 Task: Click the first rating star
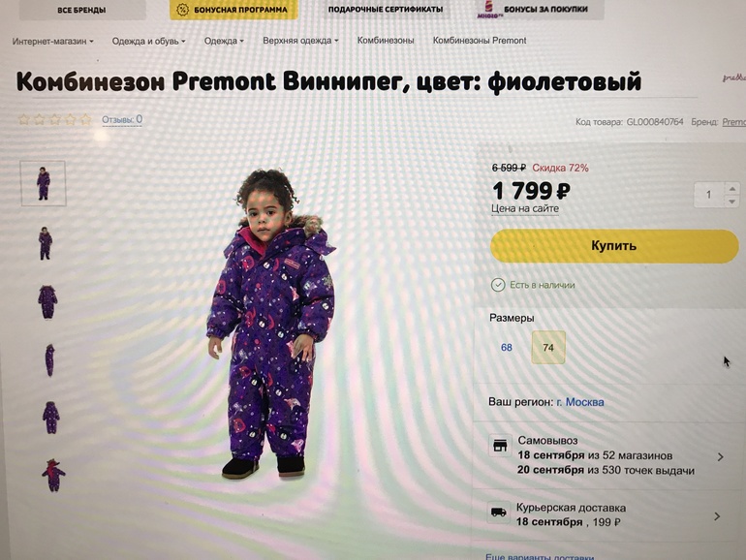tap(24, 119)
